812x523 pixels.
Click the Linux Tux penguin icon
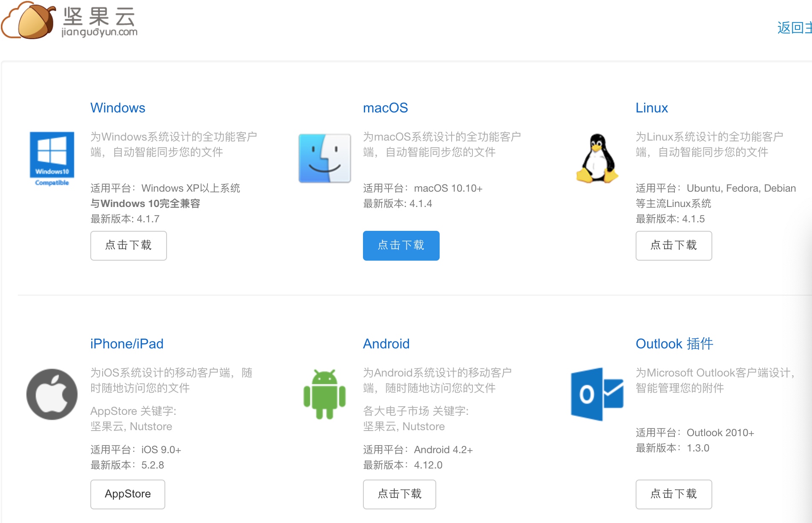coord(597,158)
